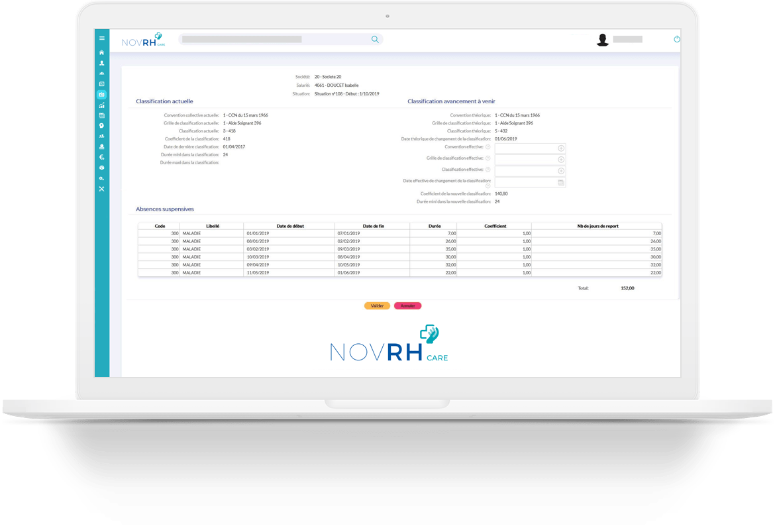Expand Grille de classification effective plus selector

click(x=561, y=160)
